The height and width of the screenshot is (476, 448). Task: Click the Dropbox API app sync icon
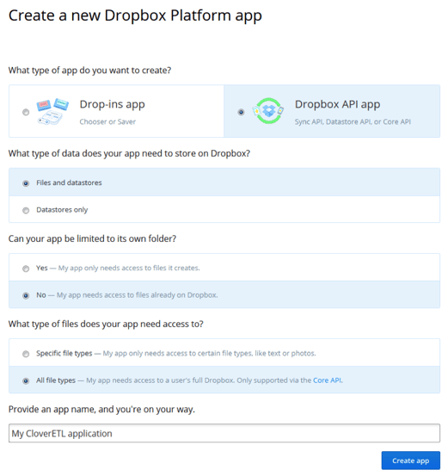(x=268, y=111)
